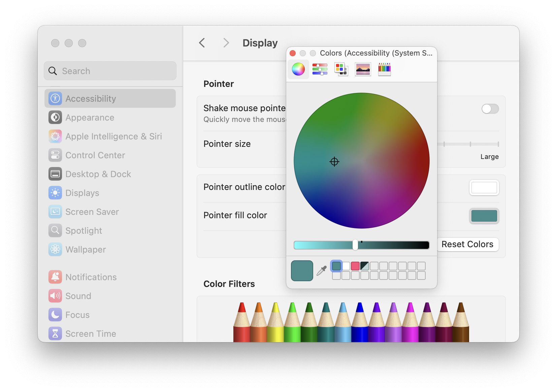Click the 'Large' slider label
The image size is (557, 392).
pos(490,157)
